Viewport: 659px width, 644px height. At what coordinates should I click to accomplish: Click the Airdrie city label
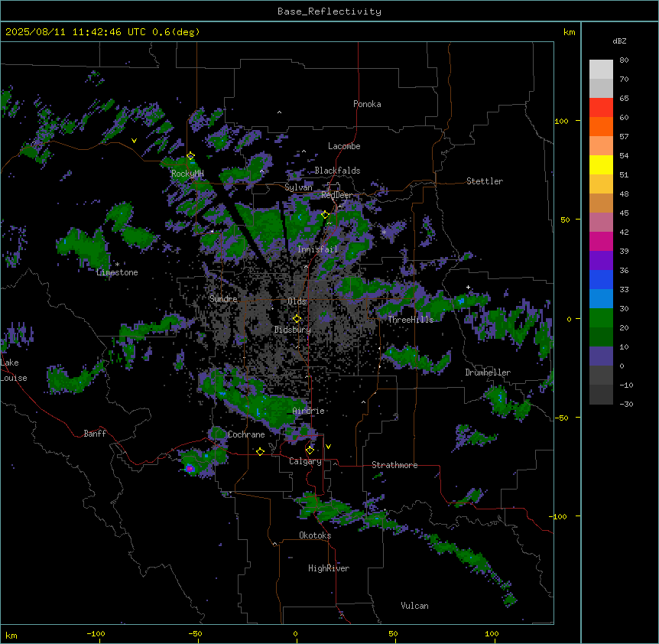coord(308,411)
